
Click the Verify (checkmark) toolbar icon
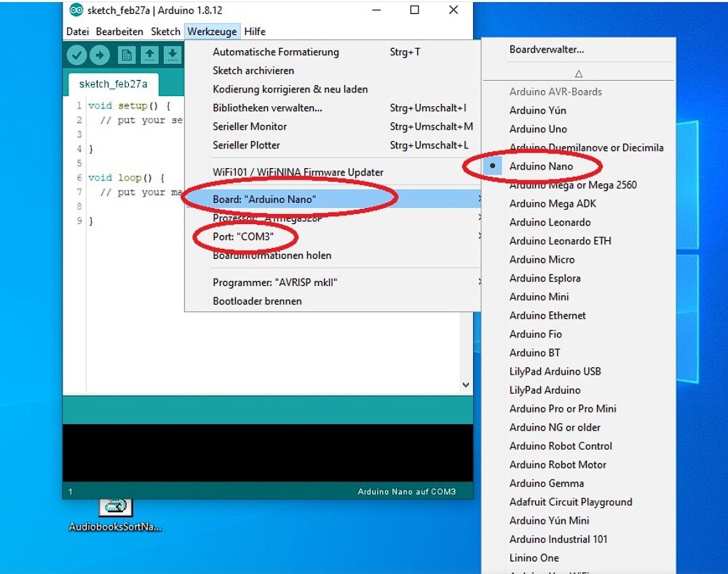(x=76, y=55)
